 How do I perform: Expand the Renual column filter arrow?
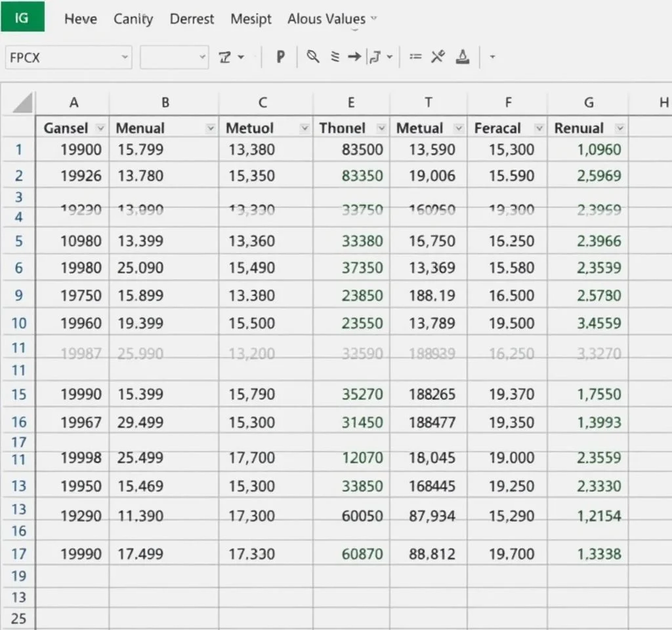point(619,128)
